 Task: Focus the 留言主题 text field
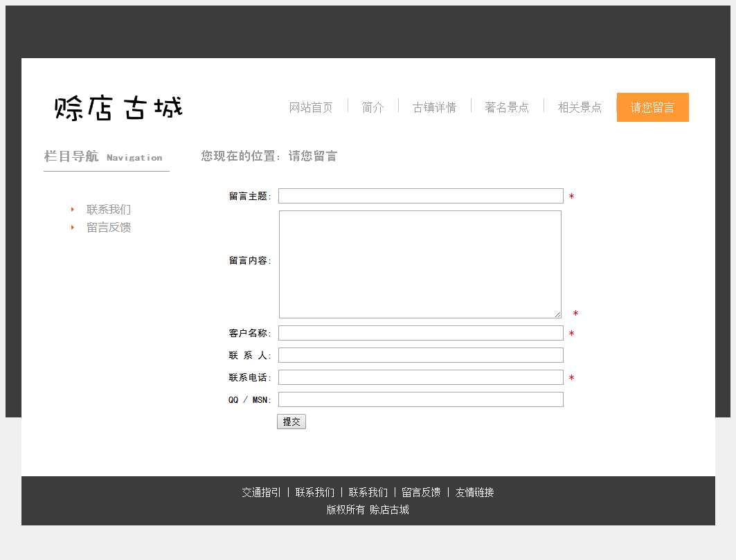click(x=420, y=196)
